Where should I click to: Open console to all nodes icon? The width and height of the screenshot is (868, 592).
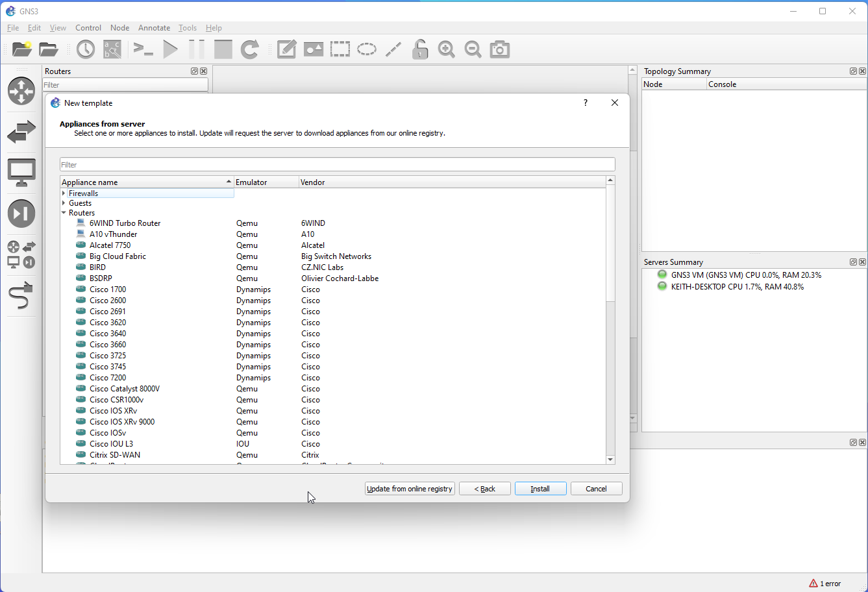[x=143, y=49]
